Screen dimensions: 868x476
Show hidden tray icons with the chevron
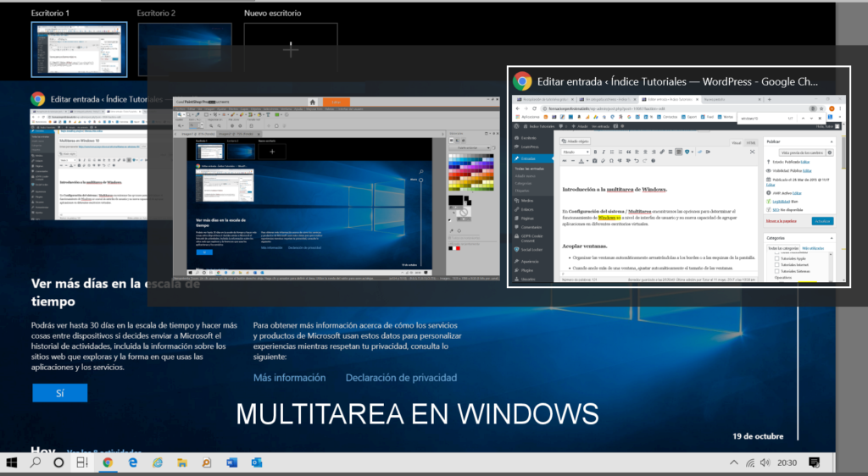tap(733, 462)
